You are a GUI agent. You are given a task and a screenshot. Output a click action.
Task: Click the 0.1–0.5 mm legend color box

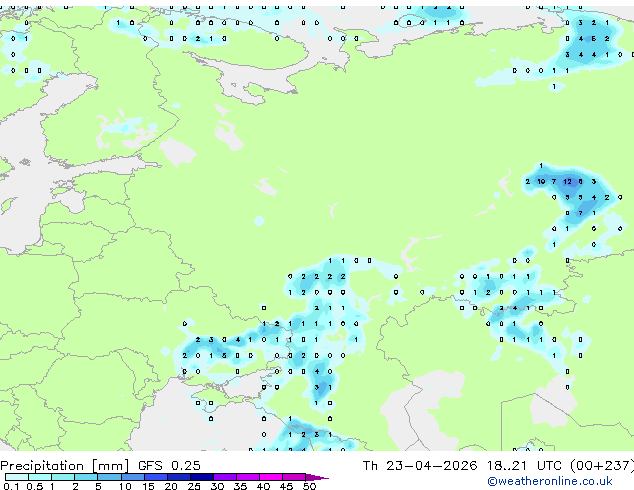(x=17, y=477)
